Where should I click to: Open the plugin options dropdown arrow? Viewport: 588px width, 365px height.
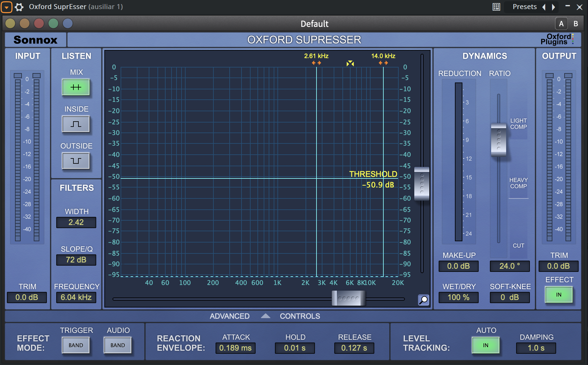[7, 7]
